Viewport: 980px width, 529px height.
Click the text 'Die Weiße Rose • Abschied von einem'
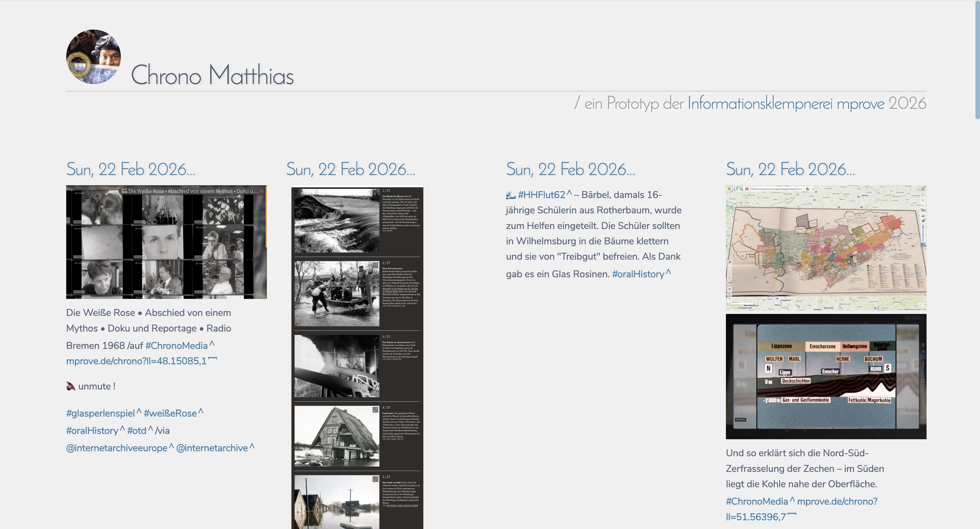point(148,313)
